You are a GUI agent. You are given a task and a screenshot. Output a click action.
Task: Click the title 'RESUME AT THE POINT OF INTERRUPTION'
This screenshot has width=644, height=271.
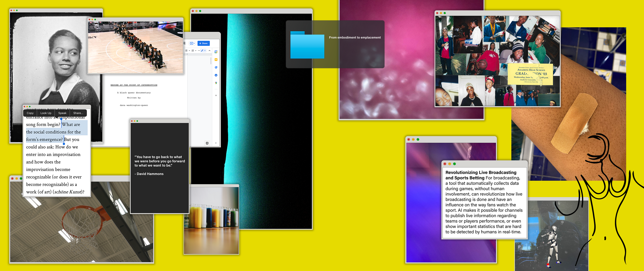pyautogui.click(x=134, y=85)
